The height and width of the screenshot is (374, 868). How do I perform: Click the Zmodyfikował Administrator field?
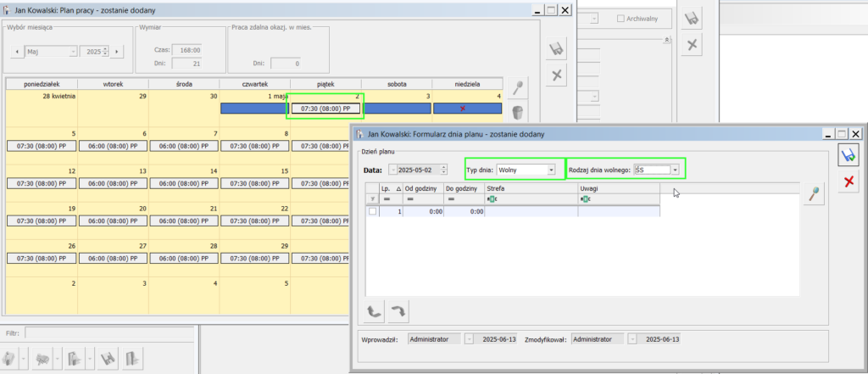[598, 339]
